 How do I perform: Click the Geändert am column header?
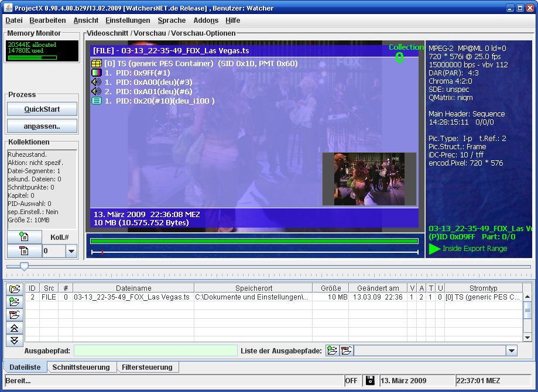coord(378,288)
